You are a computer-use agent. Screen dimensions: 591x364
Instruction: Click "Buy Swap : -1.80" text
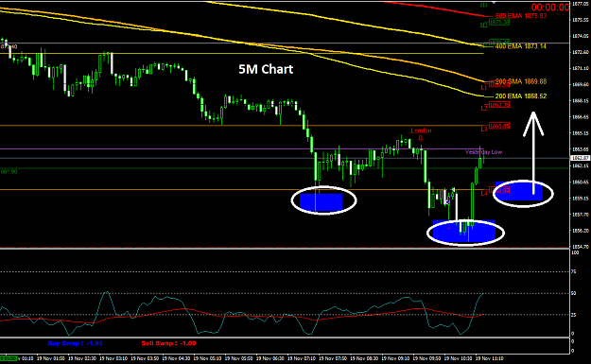tap(76, 343)
